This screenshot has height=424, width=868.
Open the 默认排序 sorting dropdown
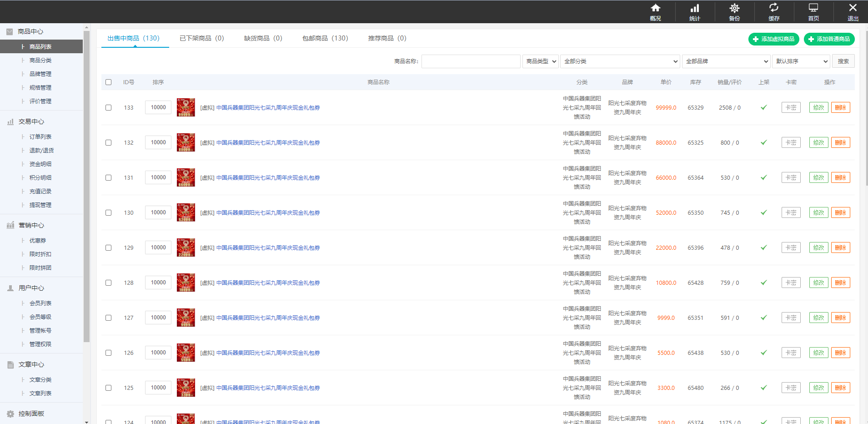[x=801, y=61]
